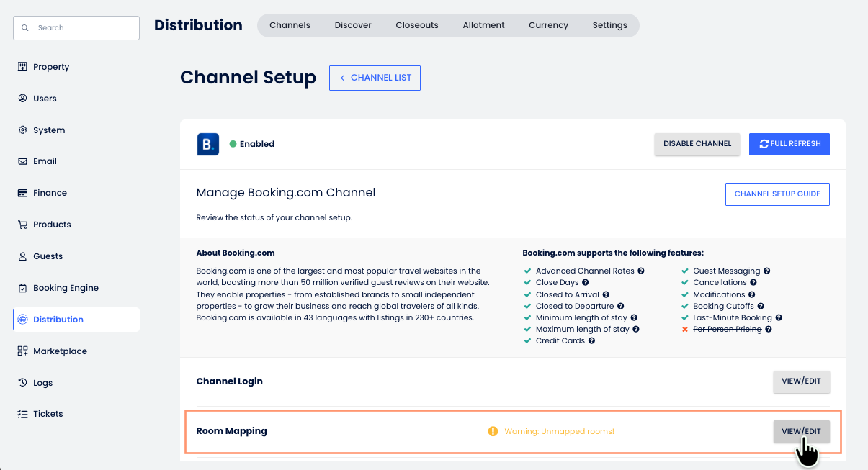This screenshot has height=470, width=868.
Task: Go back to the Channel List
Action: click(375, 78)
